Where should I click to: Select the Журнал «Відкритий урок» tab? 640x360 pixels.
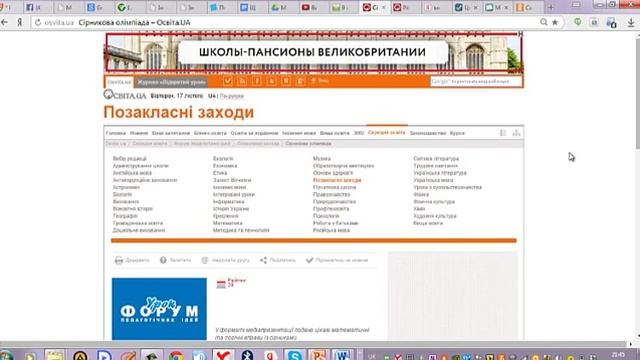(171, 82)
